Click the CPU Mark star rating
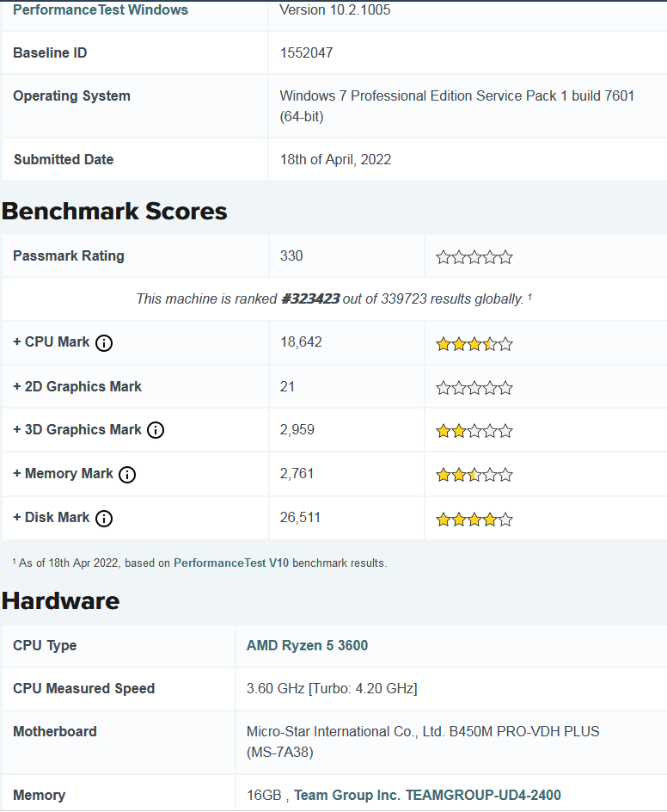The height and width of the screenshot is (812, 667). (x=474, y=344)
